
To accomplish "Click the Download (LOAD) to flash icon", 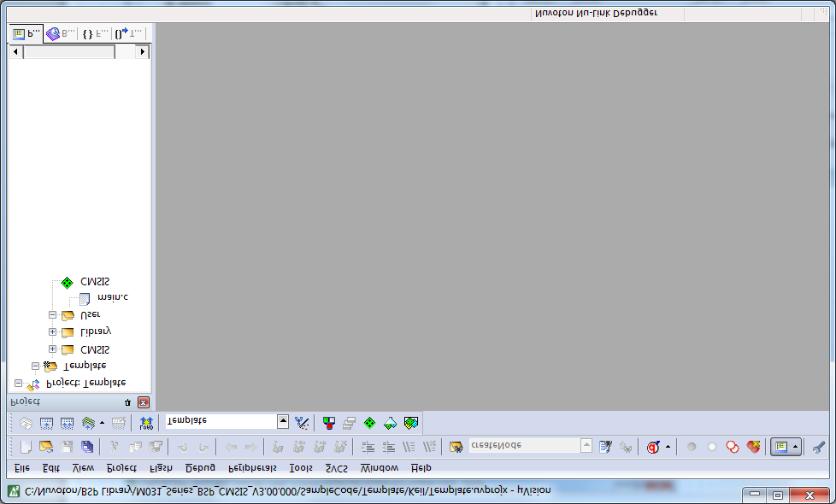I will coord(146,422).
